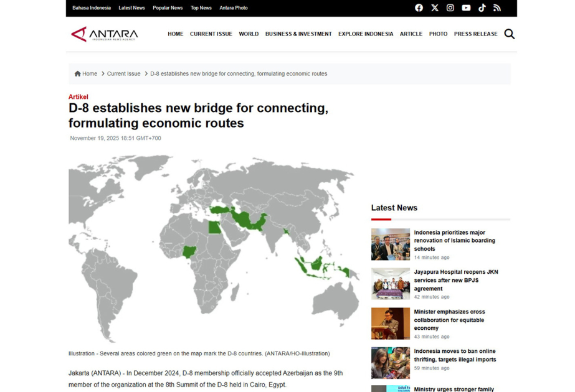
Task: Read 'Indonesia prioritizes major renovation' headline
Action: [x=455, y=241]
